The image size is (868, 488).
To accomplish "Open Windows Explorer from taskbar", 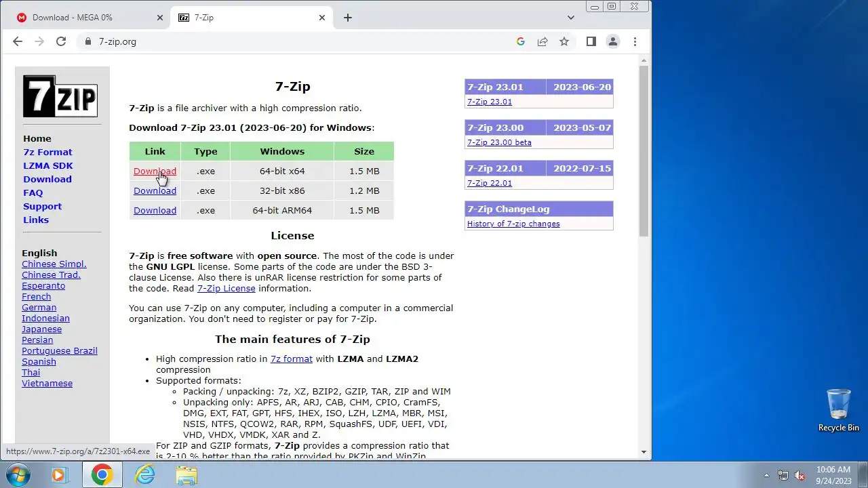I will tap(186, 475).
